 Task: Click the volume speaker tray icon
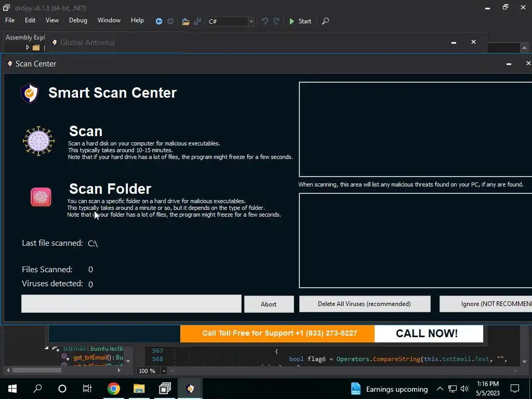(464, 389)
